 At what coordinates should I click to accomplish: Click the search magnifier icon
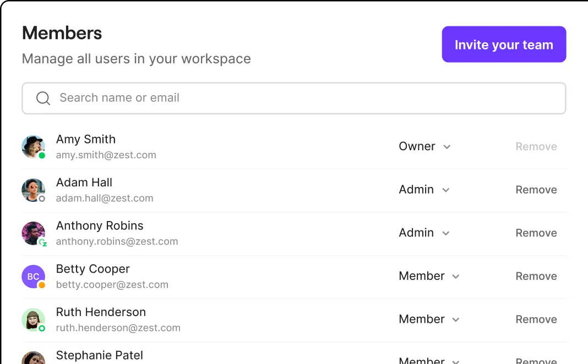click(43, 98)
